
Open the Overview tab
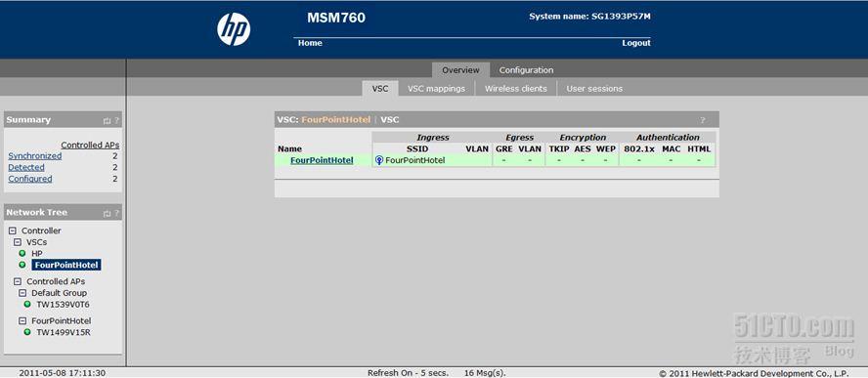pos(460,70)
